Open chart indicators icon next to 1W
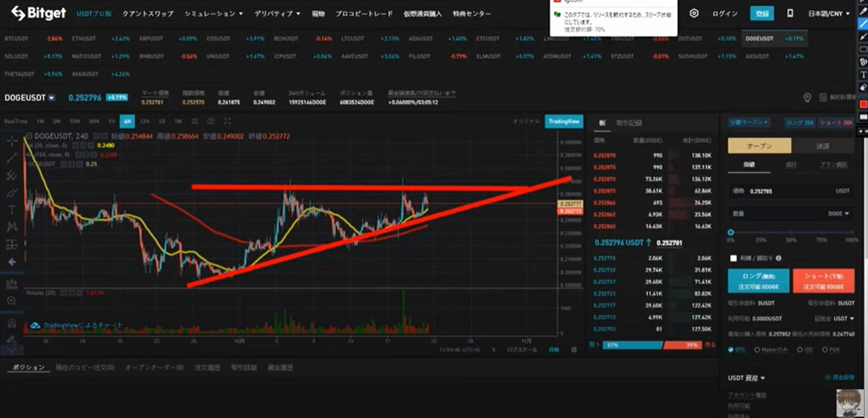Viewport: 868px width, 418px height. click(195, 121)
